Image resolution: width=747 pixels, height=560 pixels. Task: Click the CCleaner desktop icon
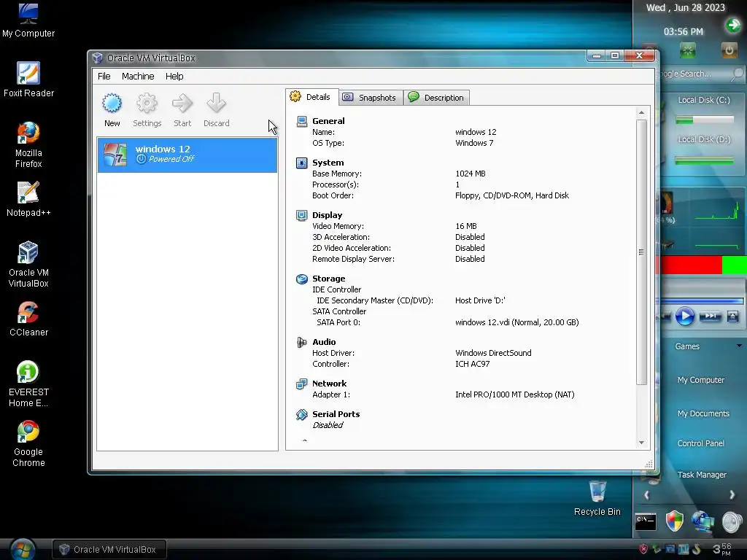click(x=28, y=319)
